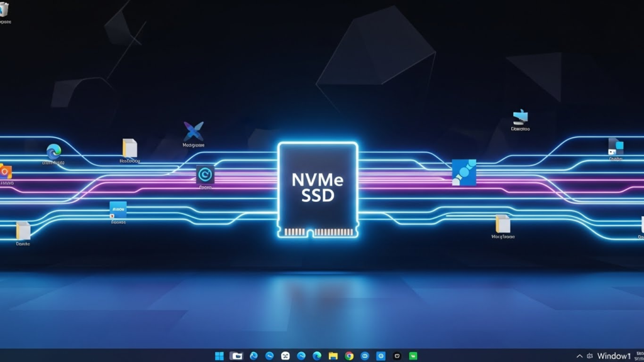
Task: Open the Clowotoo computer desktop shortcut
Action: [x=519, y=116]
